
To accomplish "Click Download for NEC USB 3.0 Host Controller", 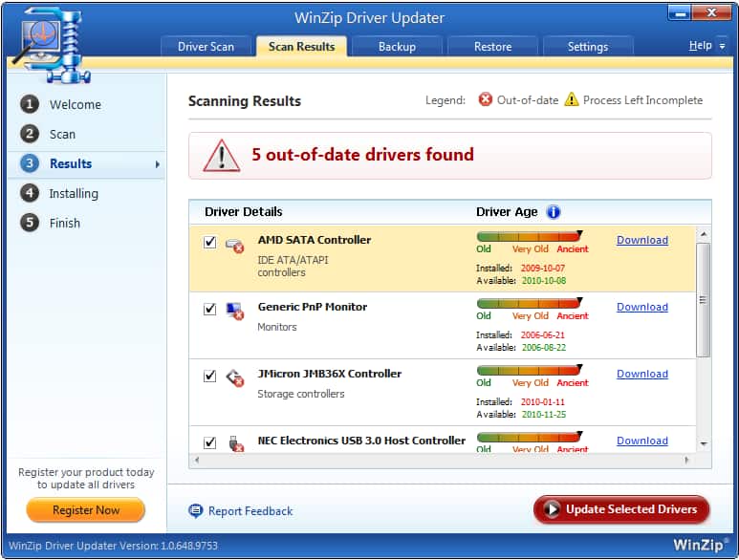I will (642, 441).
